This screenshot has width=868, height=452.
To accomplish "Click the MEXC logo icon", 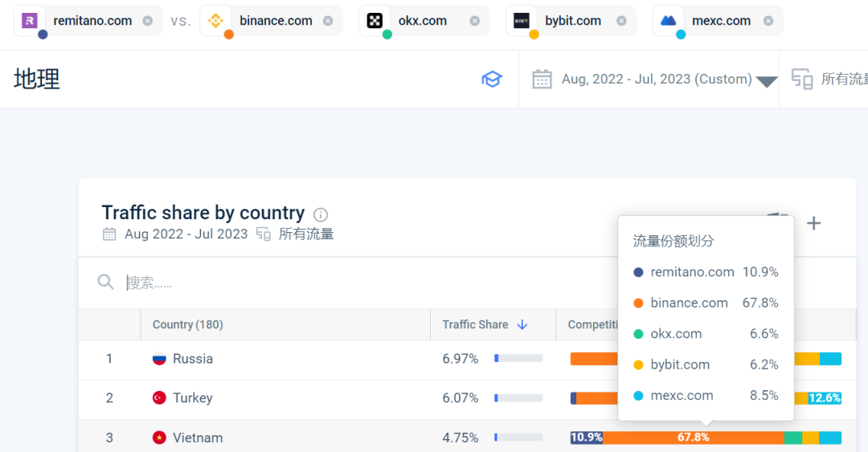I will pos(668,21).
